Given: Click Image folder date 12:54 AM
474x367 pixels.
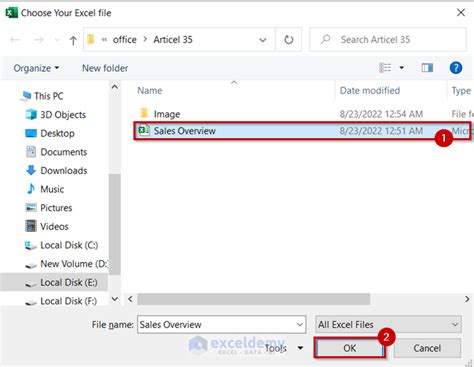Looking at the screenshot, I should click(x=381, y=114).
